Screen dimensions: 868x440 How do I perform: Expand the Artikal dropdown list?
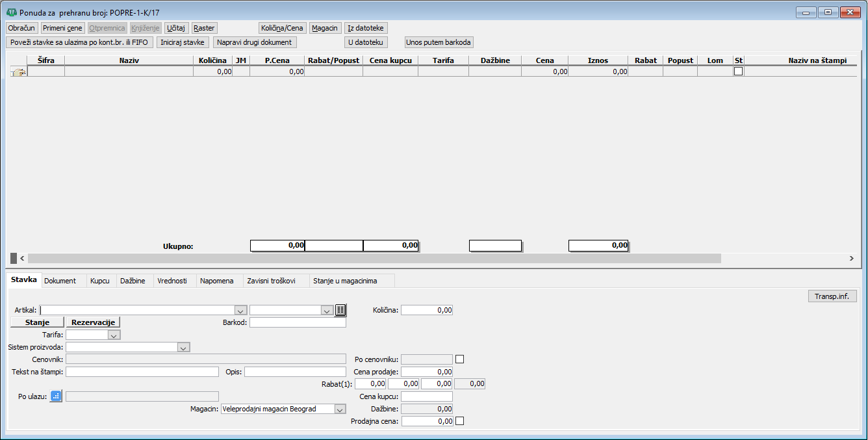tap(240, 311)
